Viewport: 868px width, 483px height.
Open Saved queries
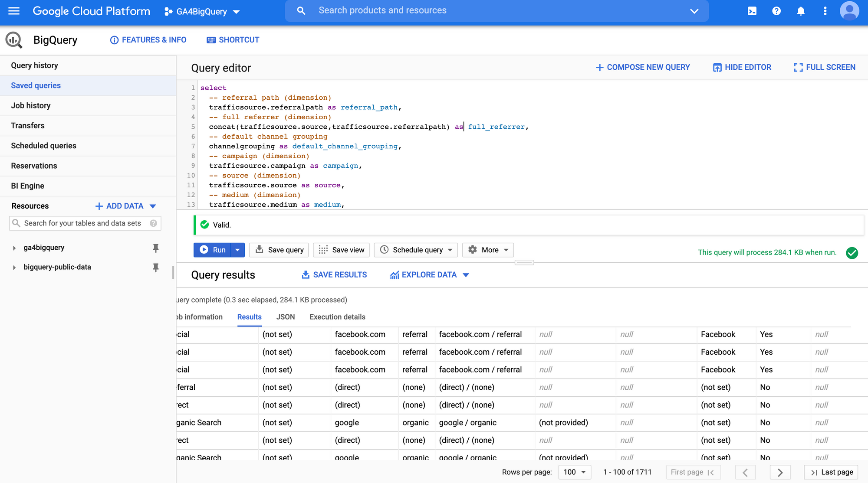(x=88, y=85)
